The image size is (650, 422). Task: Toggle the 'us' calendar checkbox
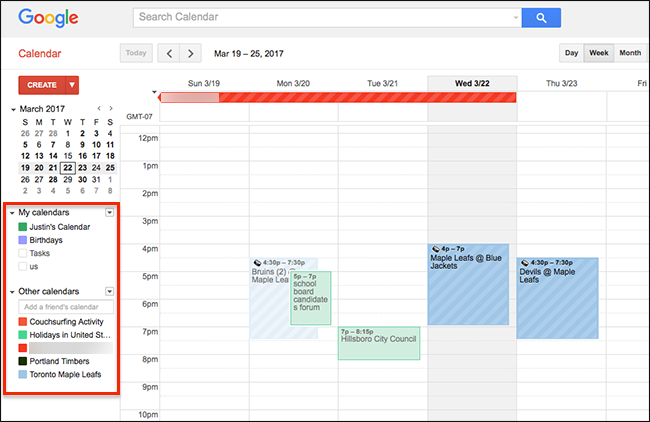point(22,266)
